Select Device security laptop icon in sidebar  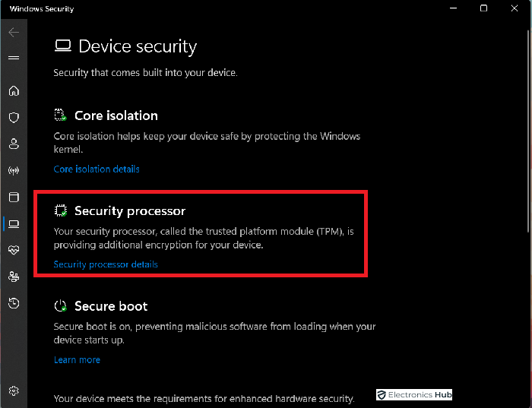coord(14,224)
